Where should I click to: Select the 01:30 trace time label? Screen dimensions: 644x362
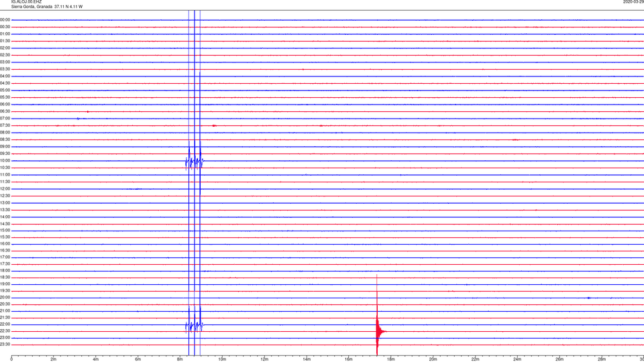[5, 41]
